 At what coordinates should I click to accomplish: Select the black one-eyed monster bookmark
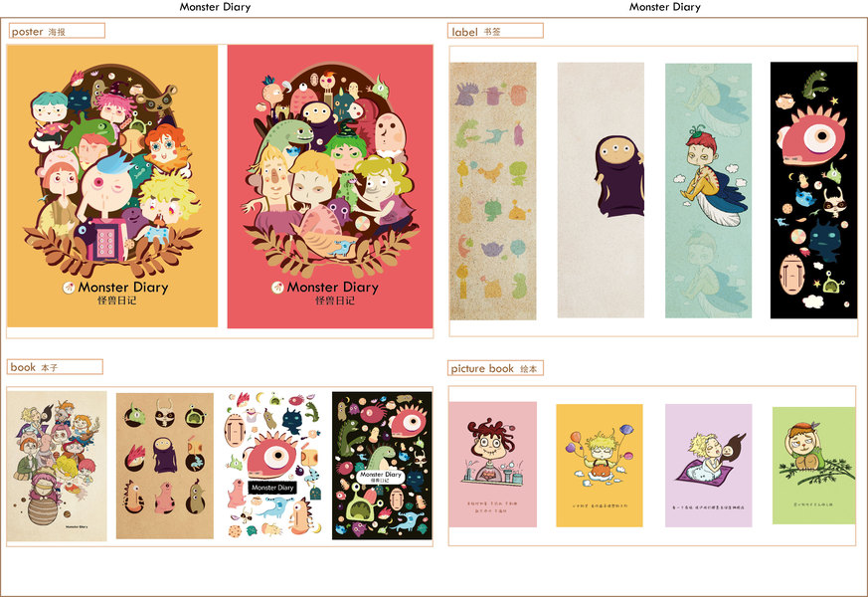(x=813, y=190)
